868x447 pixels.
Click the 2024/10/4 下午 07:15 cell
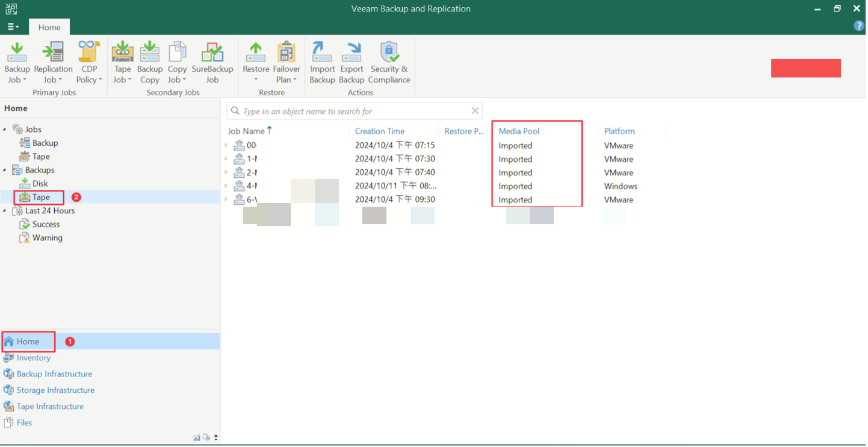[395, 145]
